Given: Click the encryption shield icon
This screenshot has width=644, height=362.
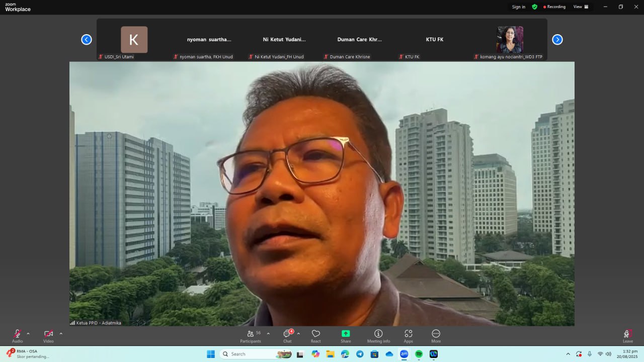Looking at the screenshot, I should tap(534, 7).
